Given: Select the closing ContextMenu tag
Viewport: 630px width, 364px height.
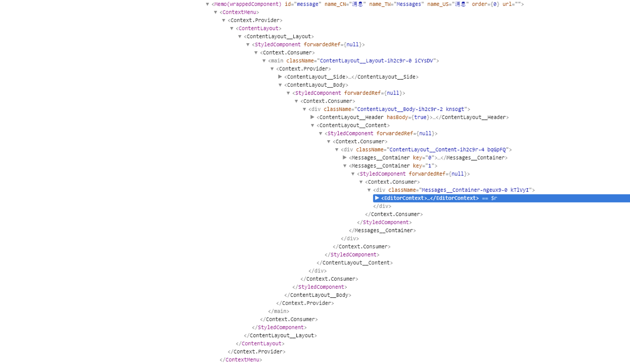Looking at the screenshot, I should click(241, 360).
